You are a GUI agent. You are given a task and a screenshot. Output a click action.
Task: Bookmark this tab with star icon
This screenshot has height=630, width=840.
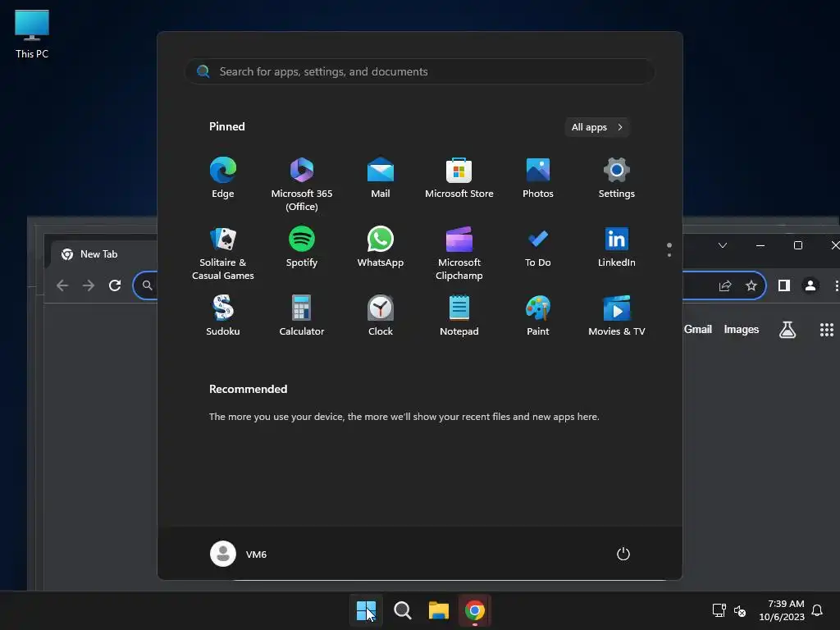coord(751,285)
